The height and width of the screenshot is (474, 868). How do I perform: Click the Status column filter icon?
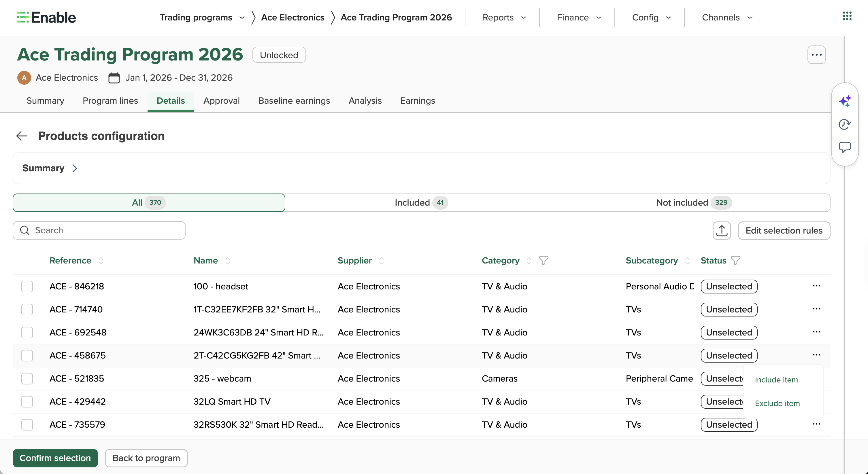(735, 261)
